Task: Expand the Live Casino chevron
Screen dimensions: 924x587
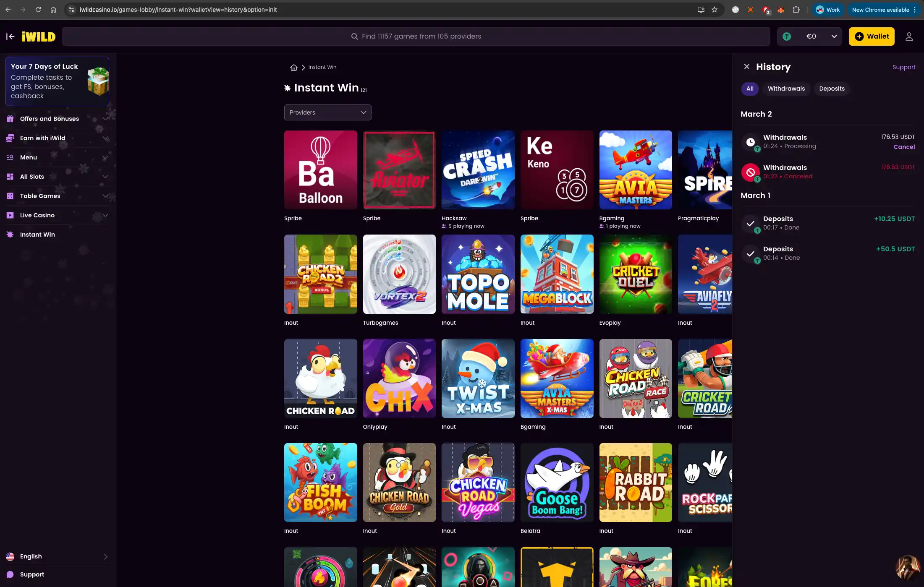Action: point(105,215)
